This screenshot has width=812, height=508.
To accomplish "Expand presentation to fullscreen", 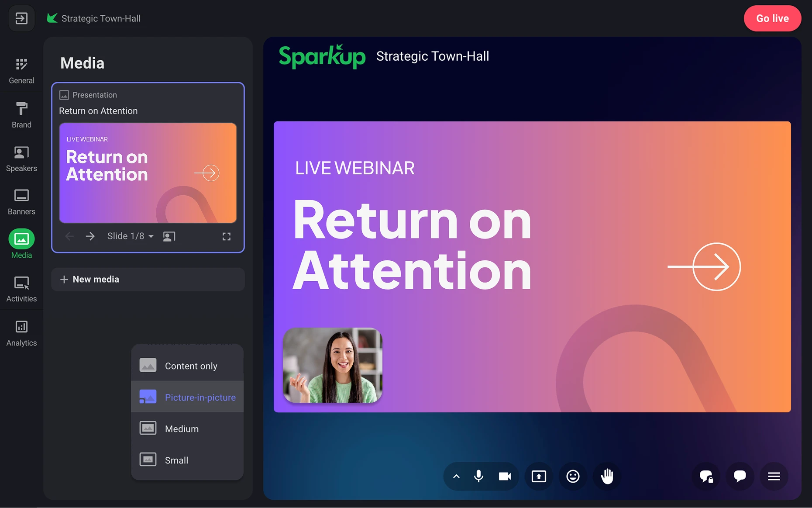I will 226,236.
